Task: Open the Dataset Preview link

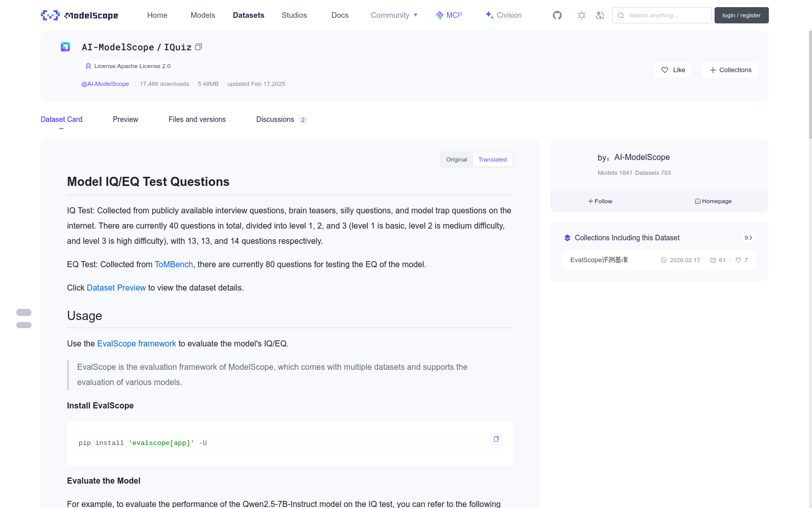Action: pyautogui.click(x=116, y=288)
